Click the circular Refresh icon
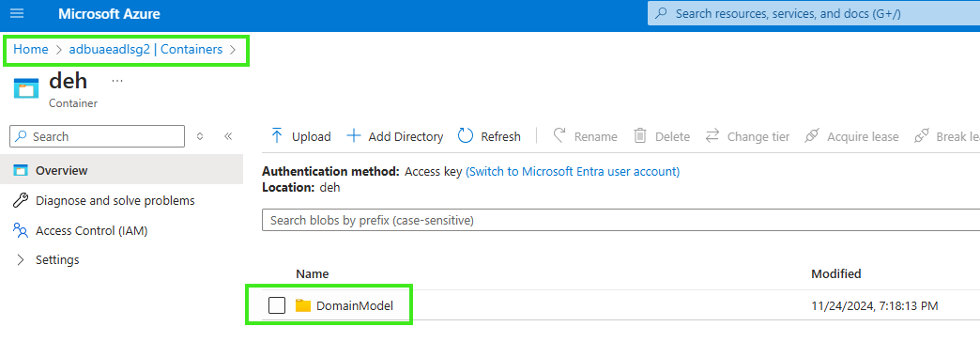The image size is (980, 342). (x=466, y=136)
